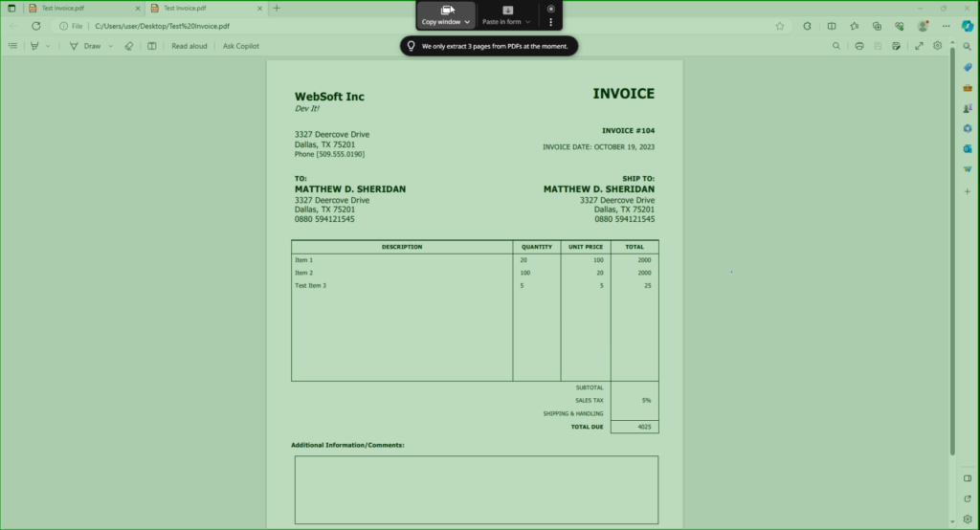The height and width of the screenshot is (530, 980).
Task: Click the Copy window button
Action: (441, 15)
